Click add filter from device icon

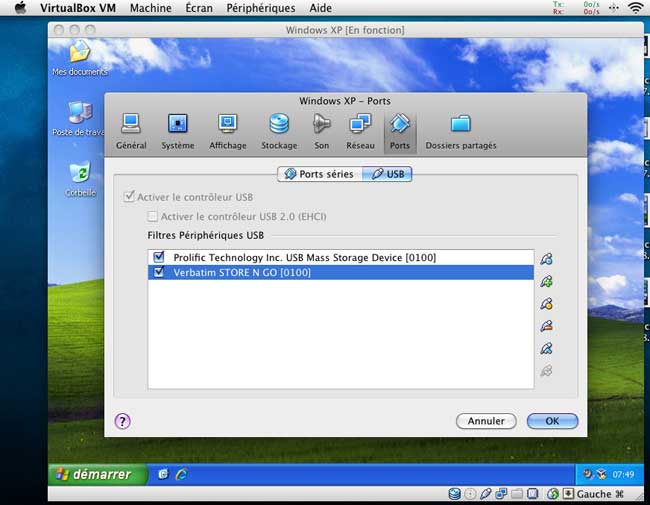546,282
